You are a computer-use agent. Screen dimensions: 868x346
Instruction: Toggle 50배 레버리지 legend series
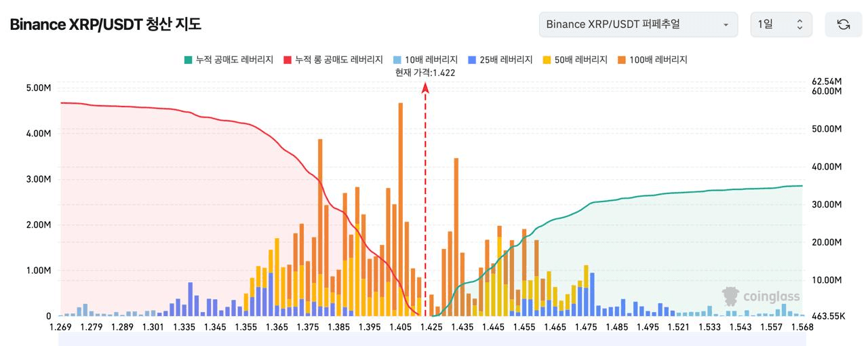point(574,60)
